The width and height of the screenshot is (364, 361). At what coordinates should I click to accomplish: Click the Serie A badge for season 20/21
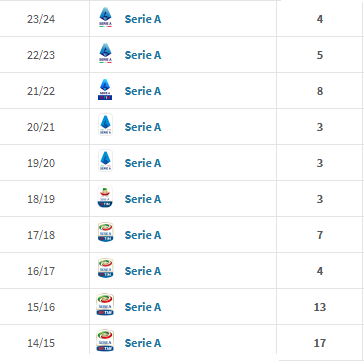[x=105, y=125]
